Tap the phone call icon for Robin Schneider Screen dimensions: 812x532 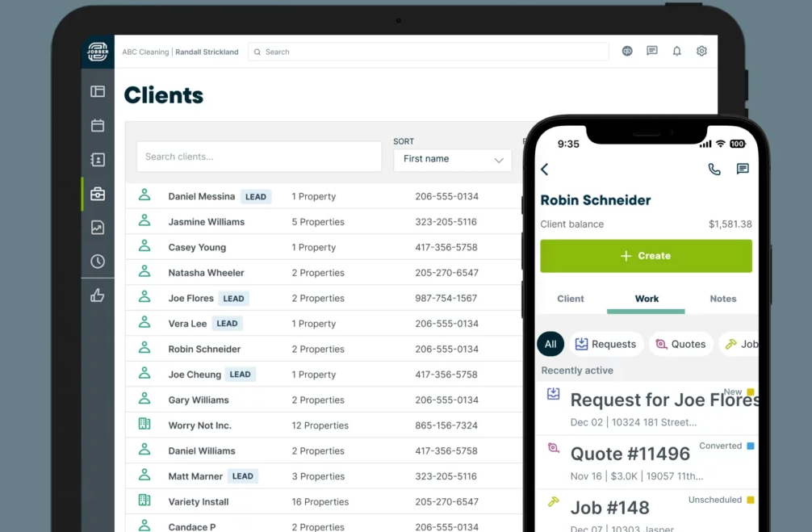(x=714, y=169)
